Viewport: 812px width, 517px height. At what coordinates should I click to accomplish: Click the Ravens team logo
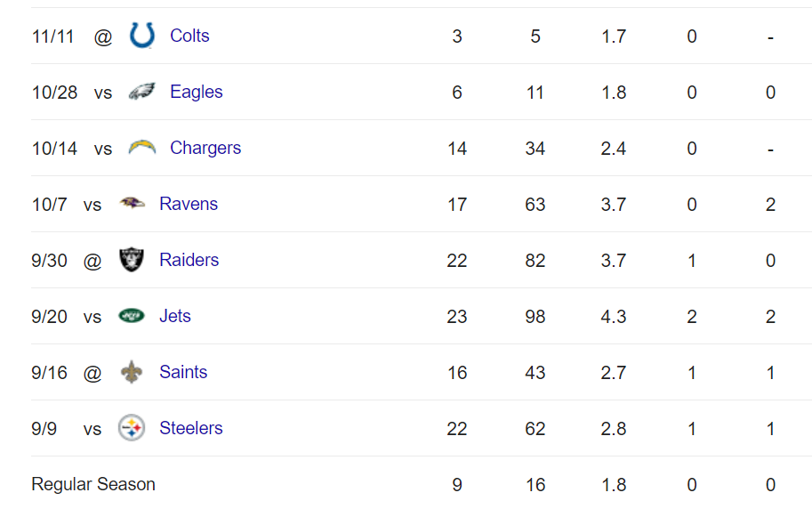[132, 203]
